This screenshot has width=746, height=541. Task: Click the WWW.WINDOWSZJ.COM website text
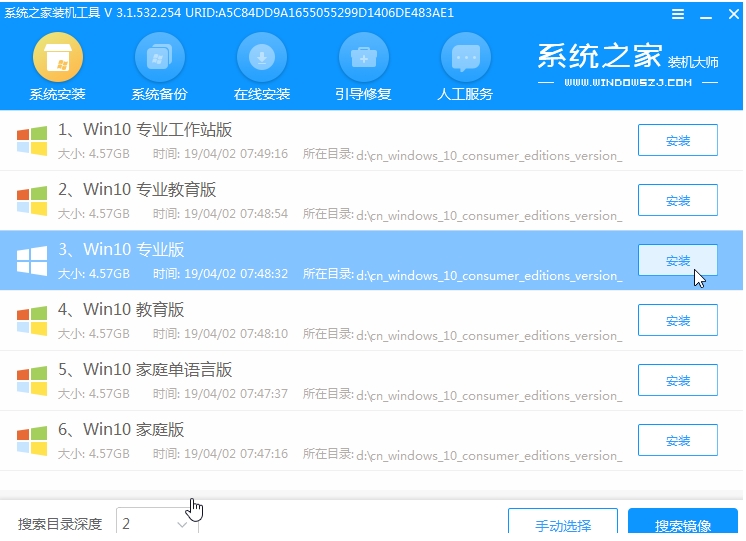click(628, 83)
